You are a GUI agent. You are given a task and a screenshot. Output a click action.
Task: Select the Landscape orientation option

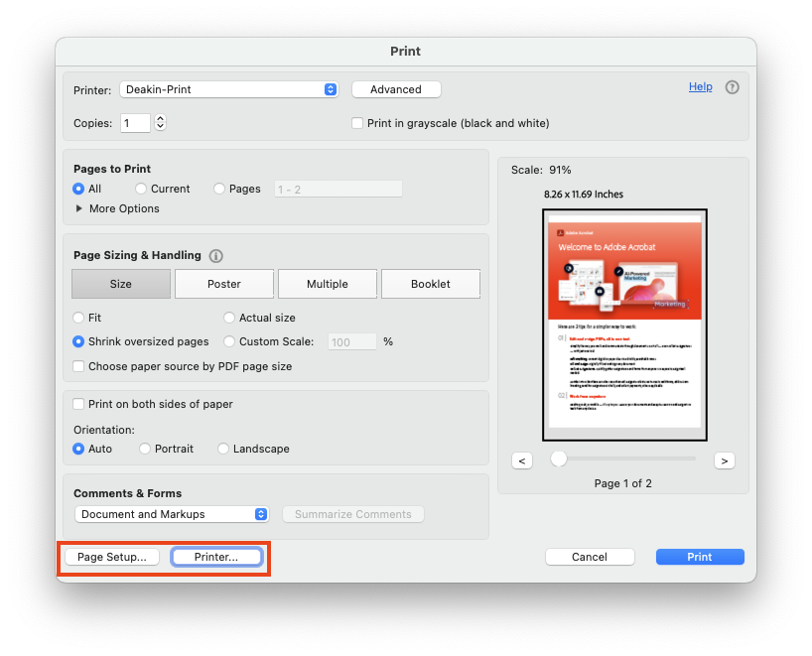pyautogui.click(x=223, y=449)
